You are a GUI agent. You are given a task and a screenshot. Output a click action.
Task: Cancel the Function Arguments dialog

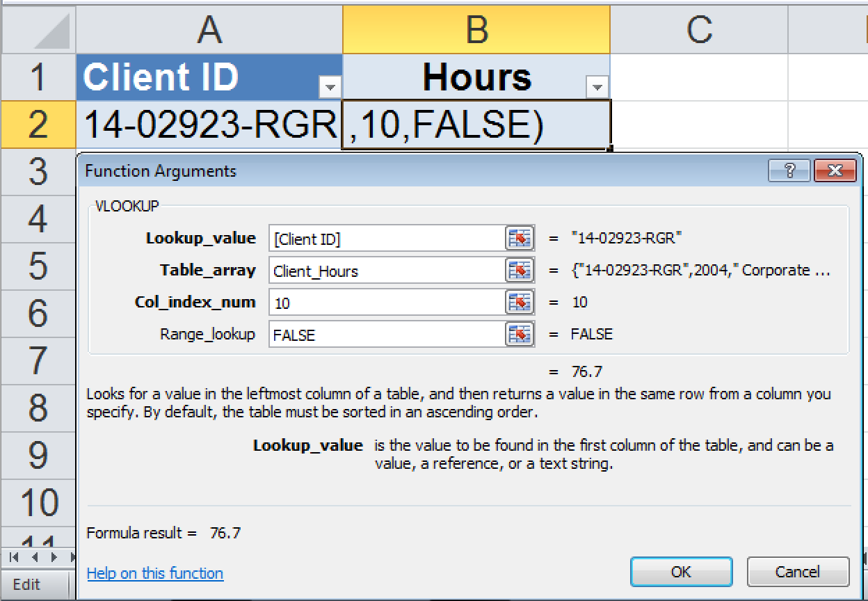click(x=797, y=572)
